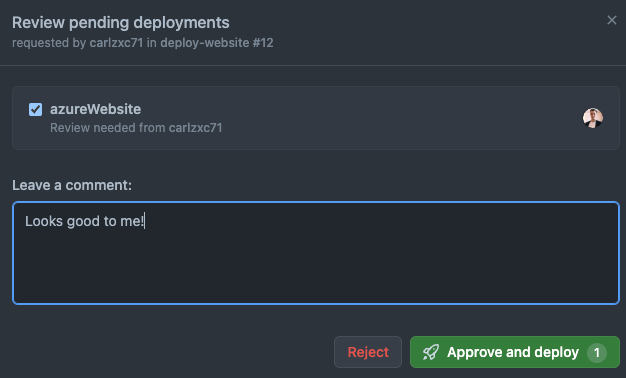Reject the pending deployment
This screenshot has height=378, width=626.
pos(368,352)
